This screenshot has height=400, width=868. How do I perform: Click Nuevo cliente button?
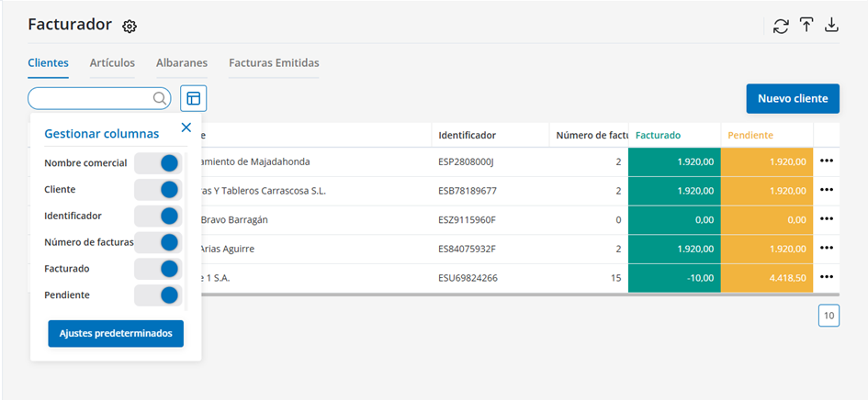pyautogui.click(x=793, y=98)
